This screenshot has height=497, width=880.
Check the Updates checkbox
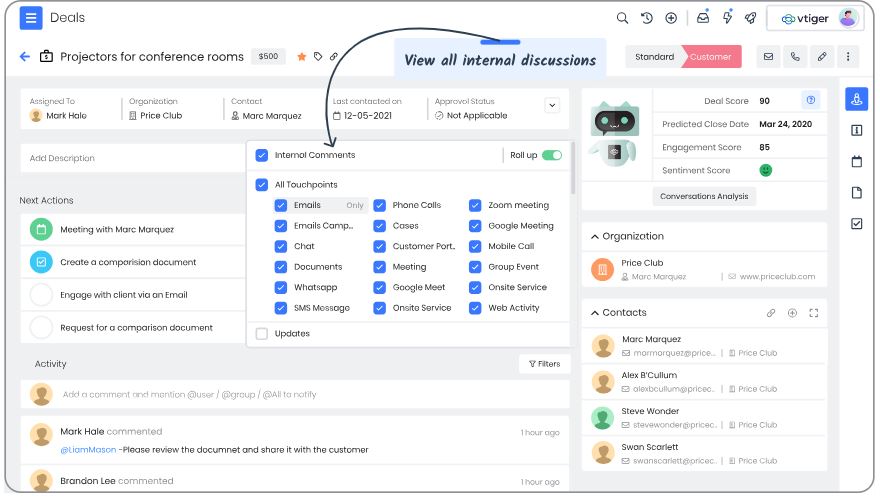coord(262,333)
